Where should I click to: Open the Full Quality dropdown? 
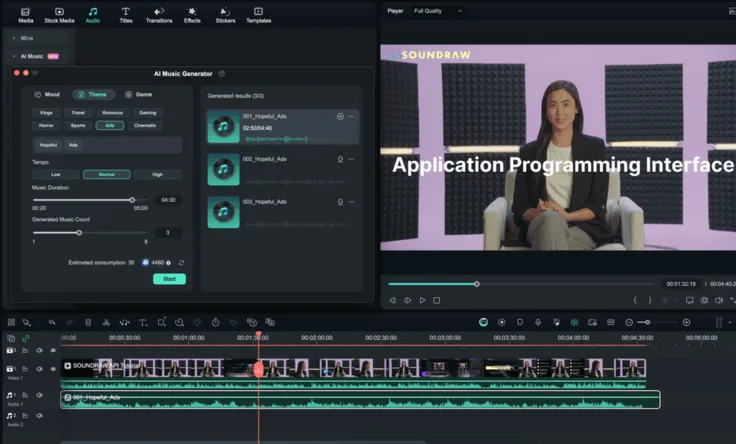pyautogui.click(x=437, y=11)
